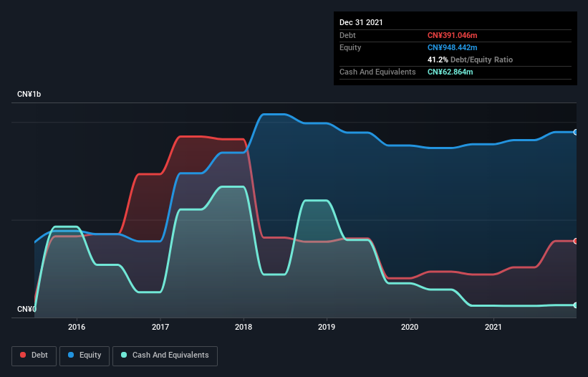
Task: Click the blue Equity legend dot
Action: (71, 355)
